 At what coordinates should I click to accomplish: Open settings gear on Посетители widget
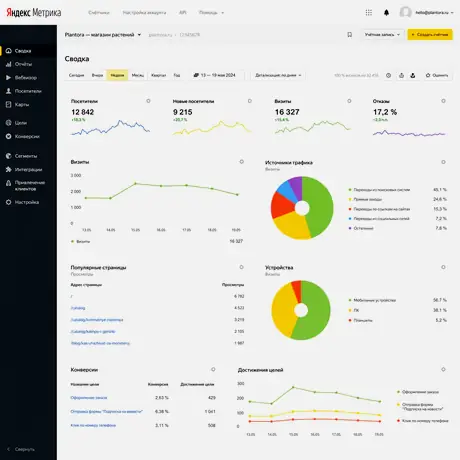[x=148, y=101]
